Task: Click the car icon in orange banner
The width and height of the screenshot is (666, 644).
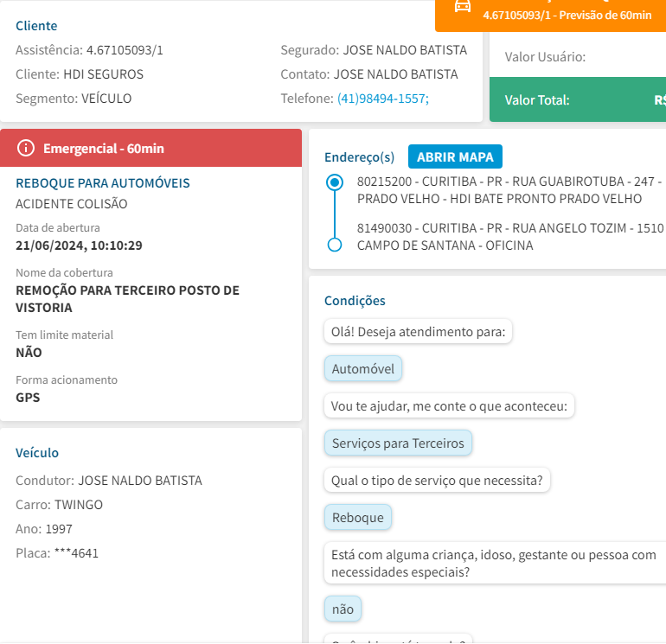Action: (x=462, y=6)
